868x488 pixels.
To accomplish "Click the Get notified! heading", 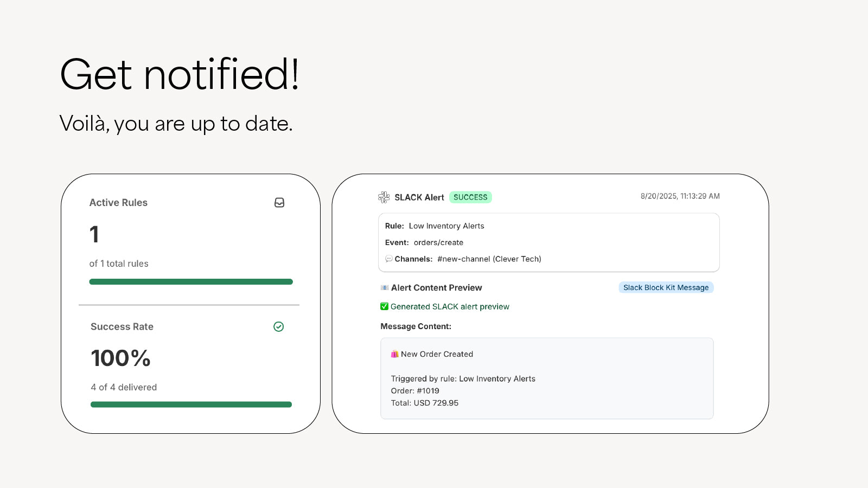I will [x=179, y=74].
